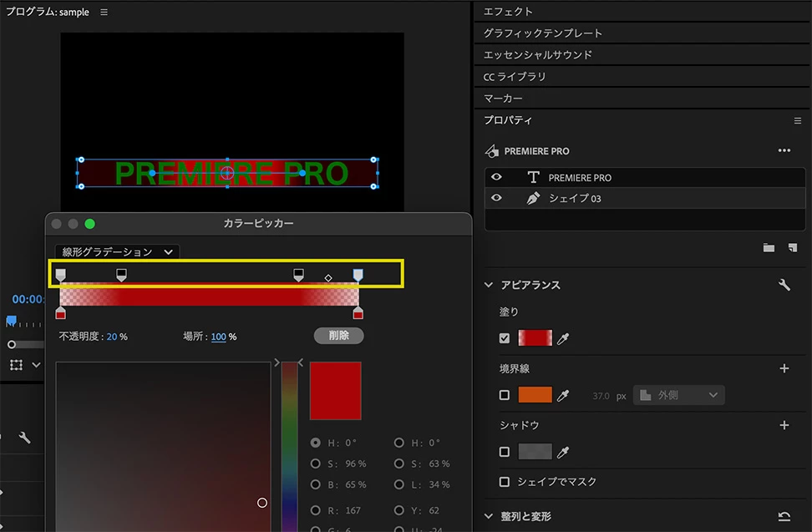Select the HSB H radio button
Screen dimensions: 812x532
pyautogui.click(x=316, y=443)
